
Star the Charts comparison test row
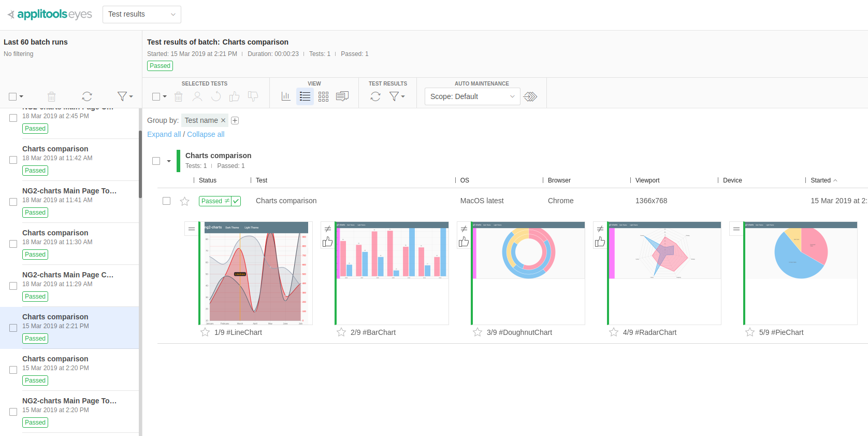[184, 201]
